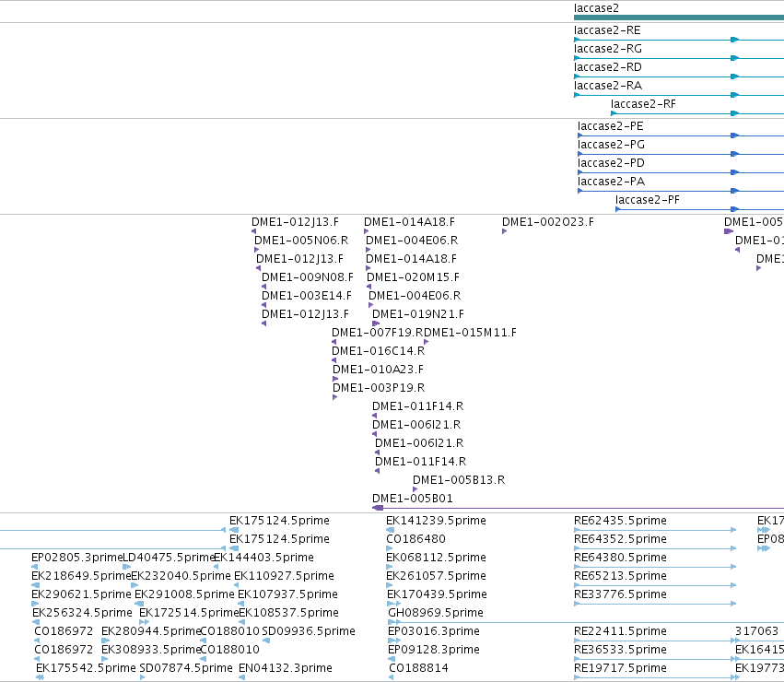The width and height of the screenshot is (784, 682).
Task: Click the EK261057.5prime label
Action: (436, 576)
